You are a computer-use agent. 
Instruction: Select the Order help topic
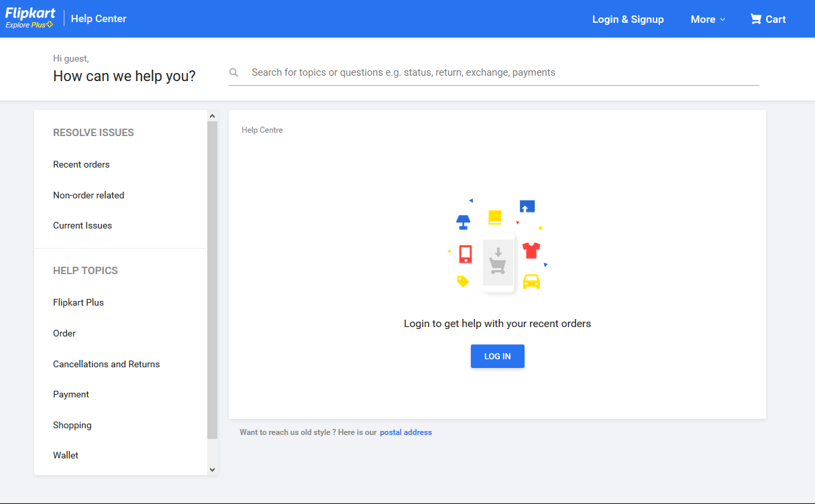64,333
